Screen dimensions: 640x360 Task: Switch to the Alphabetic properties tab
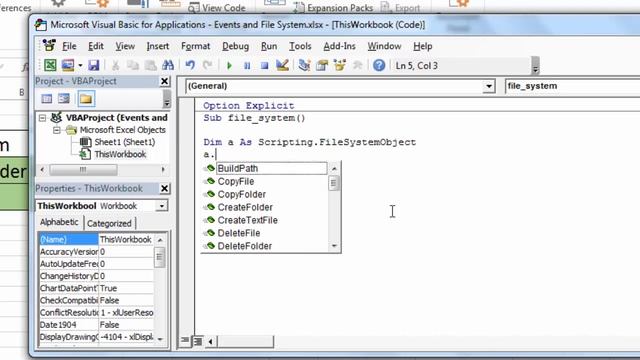tap(59, 222)
